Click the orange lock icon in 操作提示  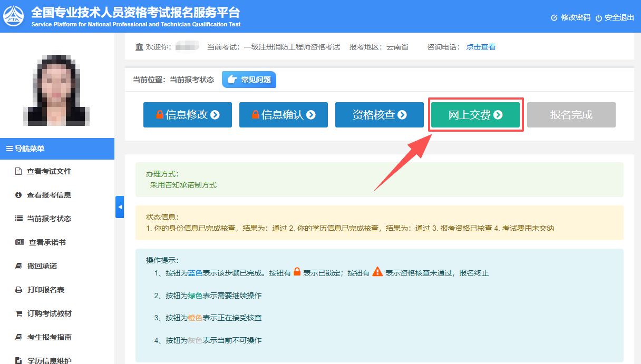[x=297, y=272]
